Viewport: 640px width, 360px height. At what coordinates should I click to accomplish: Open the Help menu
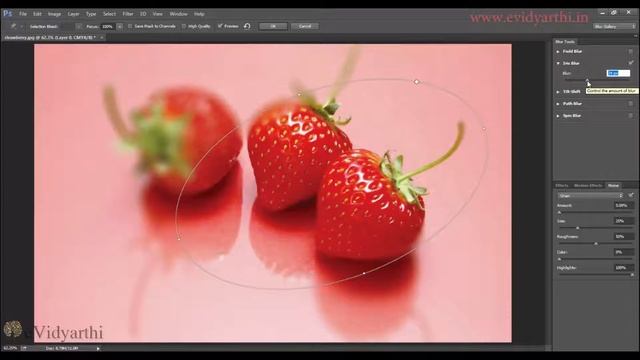point(199,14)
